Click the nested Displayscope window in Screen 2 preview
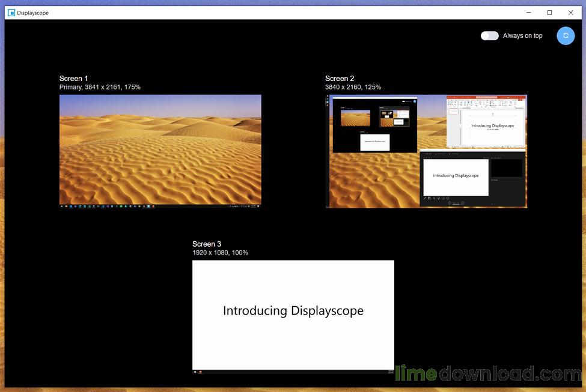Screen dimensions: 586x392 (x=375, y=125)
